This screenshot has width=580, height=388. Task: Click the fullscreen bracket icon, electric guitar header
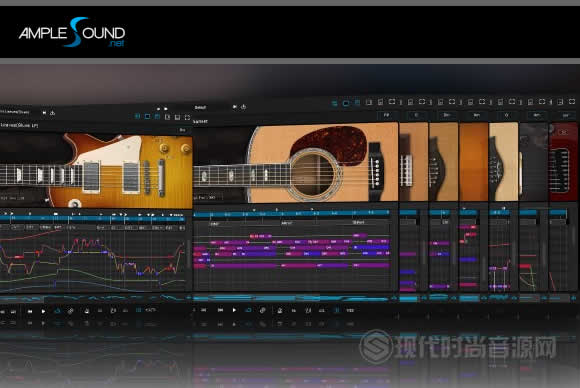(x=188, y=118)
